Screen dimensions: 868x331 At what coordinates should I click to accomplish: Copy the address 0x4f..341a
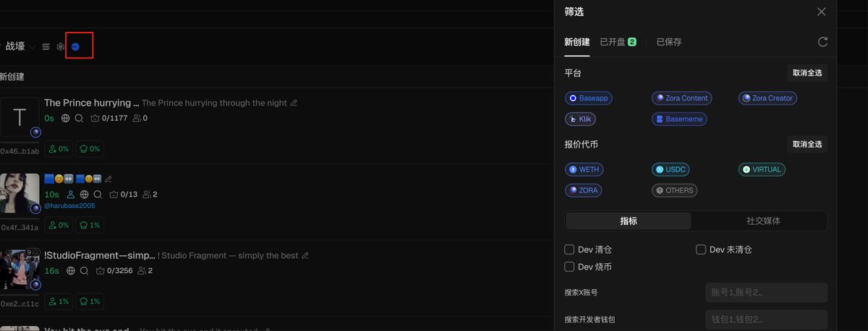click(x=20, y=228)
